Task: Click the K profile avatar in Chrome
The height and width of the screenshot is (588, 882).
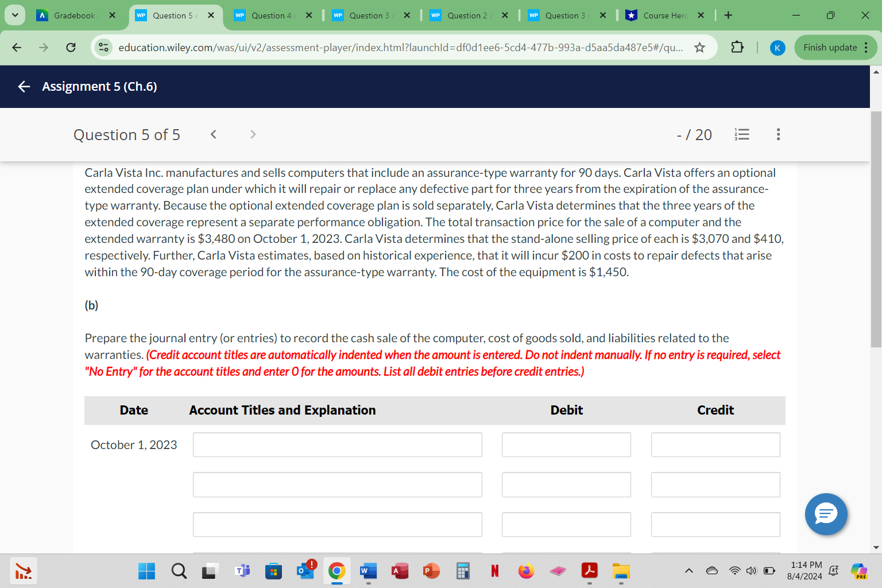Action: pyautogui.click(x=777, y=48)
